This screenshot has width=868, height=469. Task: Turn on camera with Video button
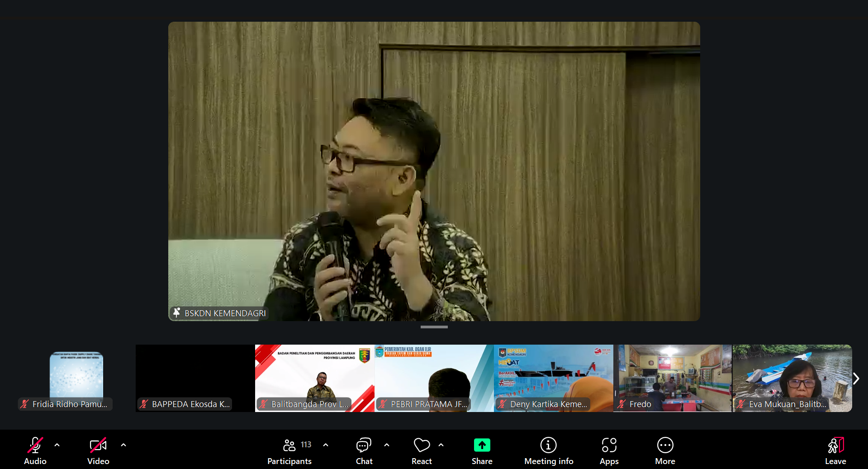pyautogui.click(x=98, y=451)
